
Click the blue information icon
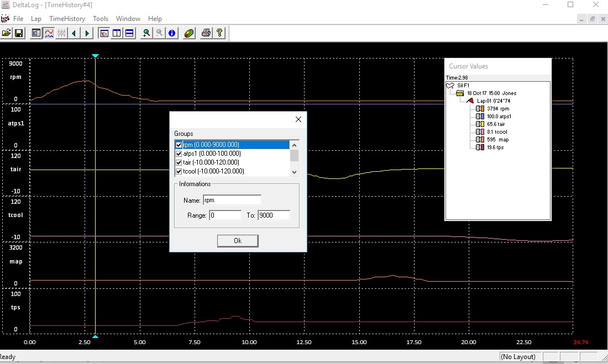[172, 33]
